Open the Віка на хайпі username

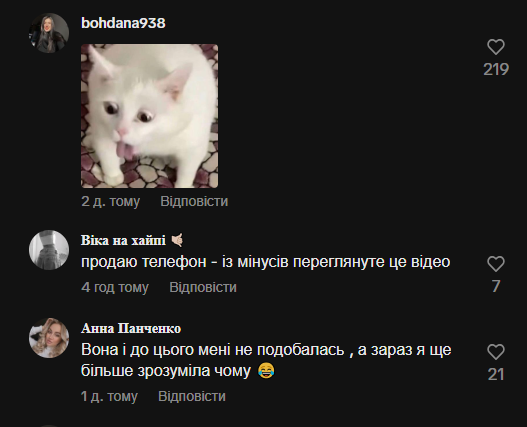click(x=123, y=240)
